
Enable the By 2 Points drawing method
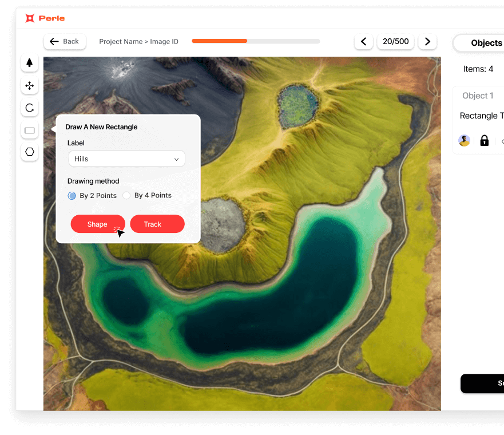[72, 195]
